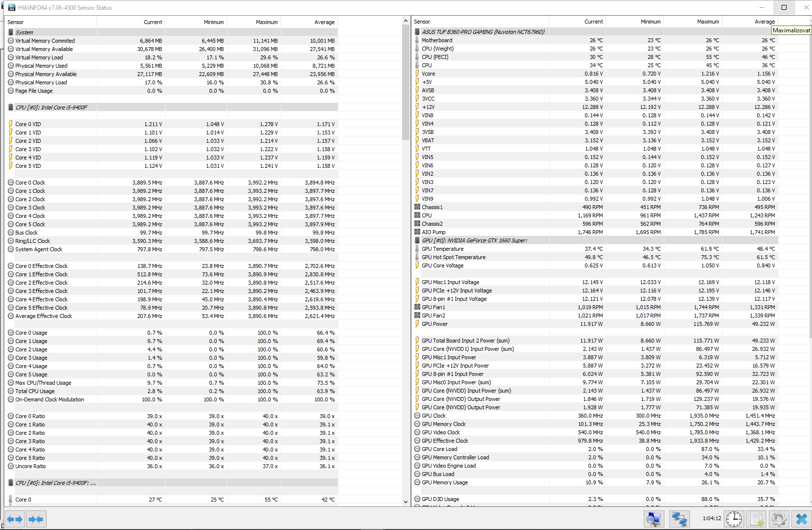Click the round icon beside Core 0 Clock
The height and width of the screenshot is (530, 812).
[11, 183]
